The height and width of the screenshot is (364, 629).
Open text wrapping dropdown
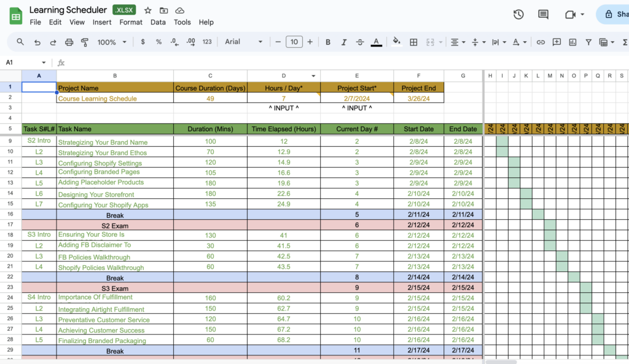click(499, 42)
